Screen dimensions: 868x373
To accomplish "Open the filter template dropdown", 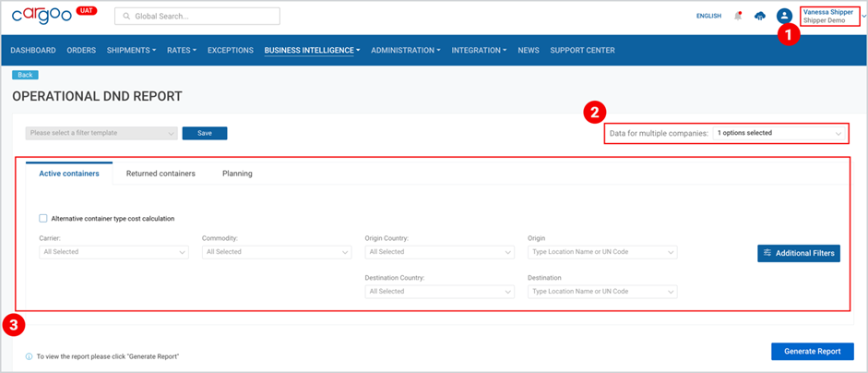I will click(x=101, y=133).
